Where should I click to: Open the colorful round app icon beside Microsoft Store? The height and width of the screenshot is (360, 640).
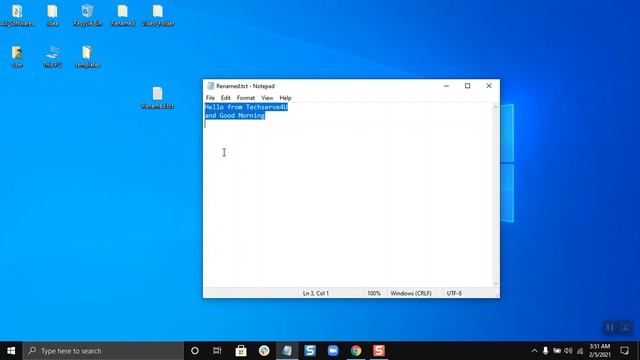click(x=264, y=351)
